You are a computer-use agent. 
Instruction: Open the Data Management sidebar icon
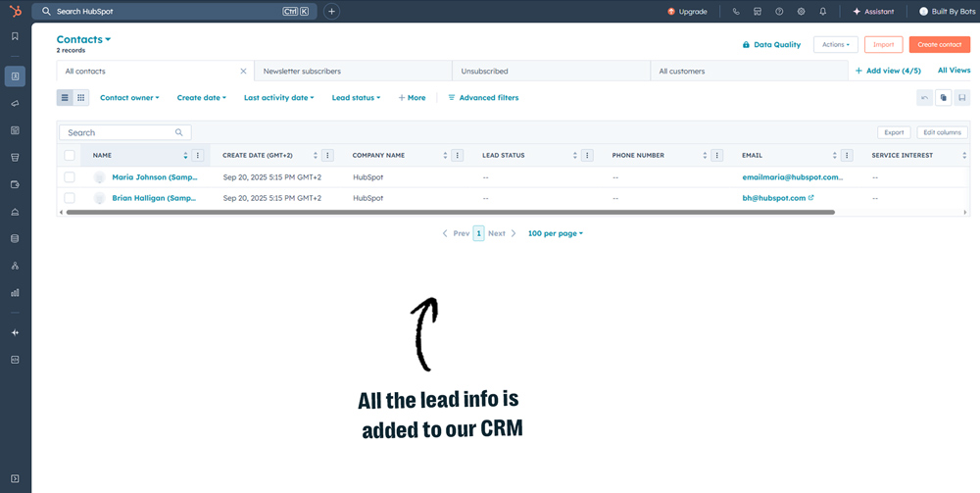(x=15, y=239)
